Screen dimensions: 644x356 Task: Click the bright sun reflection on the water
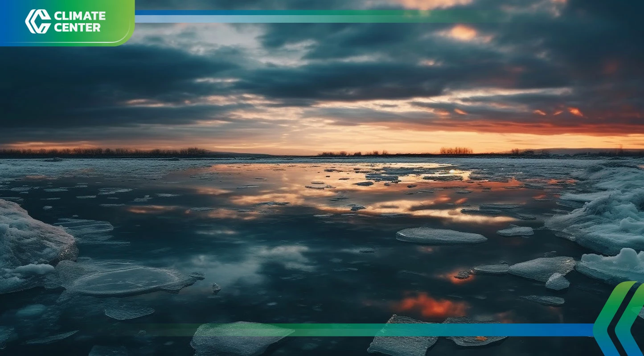click(x=451, y=172)
